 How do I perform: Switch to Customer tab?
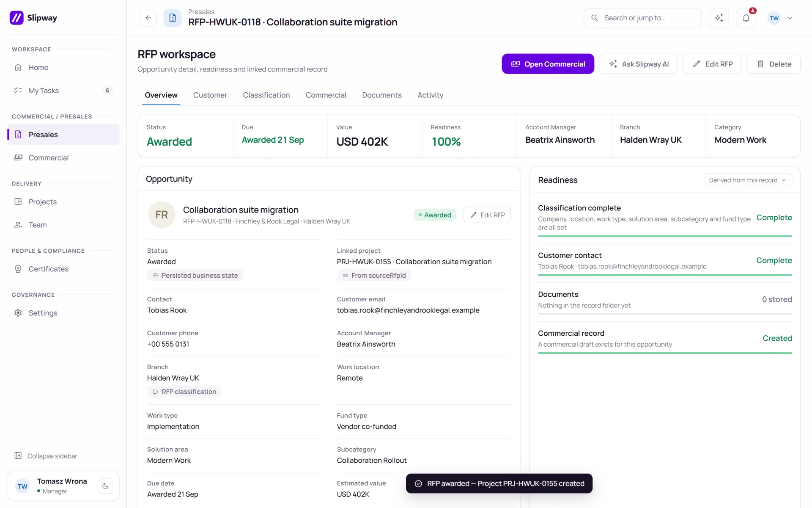210,95
